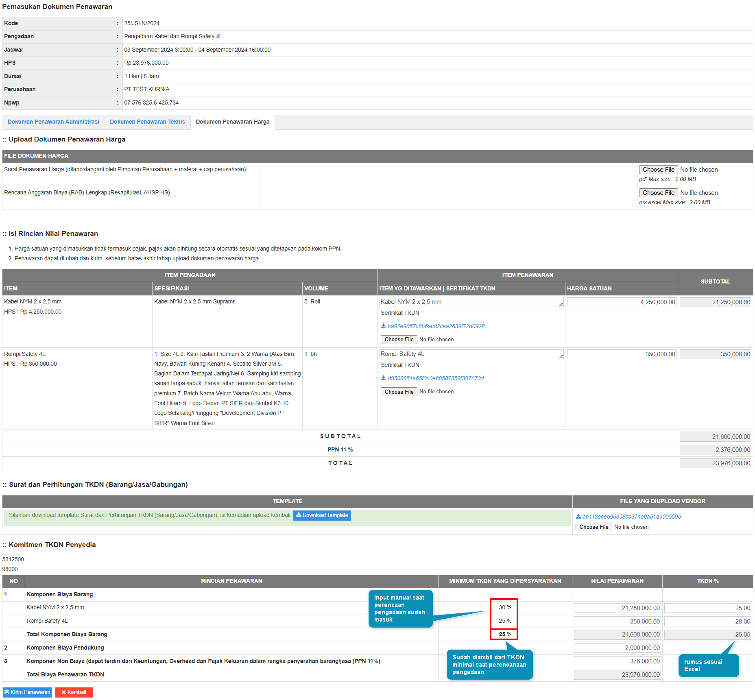Viewport: 755px width, 700px height.
Task: Click download icon beside ae113eceb file
Action: point(578,516)
